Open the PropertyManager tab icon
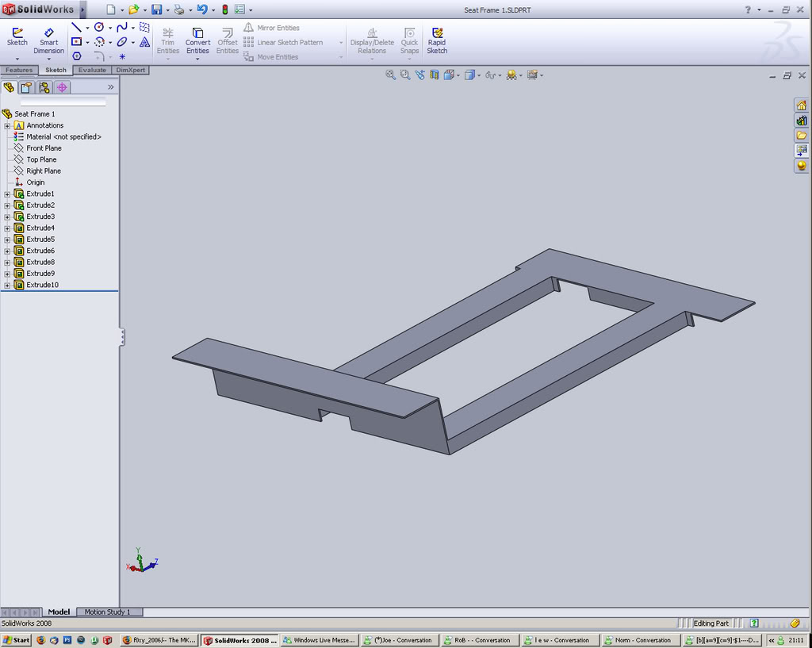The image size is (812, 648). tap(26, 87)
